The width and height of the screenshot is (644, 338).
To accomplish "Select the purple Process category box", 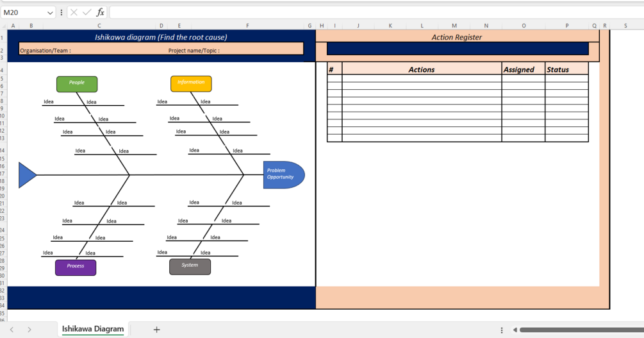I will (x=76, y=267).
